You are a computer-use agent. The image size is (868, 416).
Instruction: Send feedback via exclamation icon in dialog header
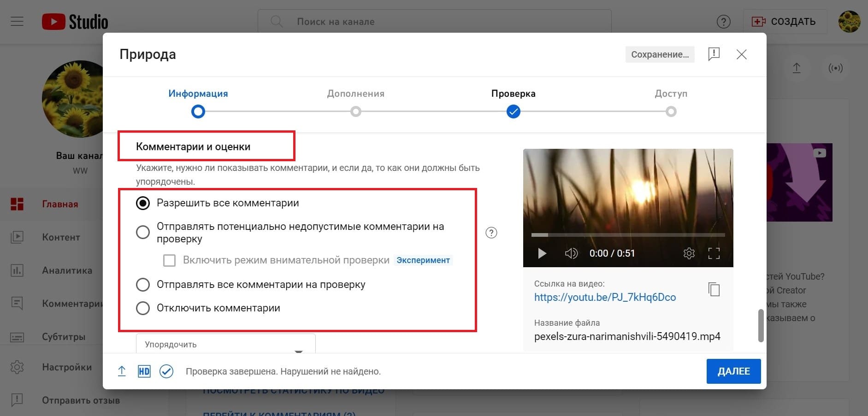[x=714, y=54]
